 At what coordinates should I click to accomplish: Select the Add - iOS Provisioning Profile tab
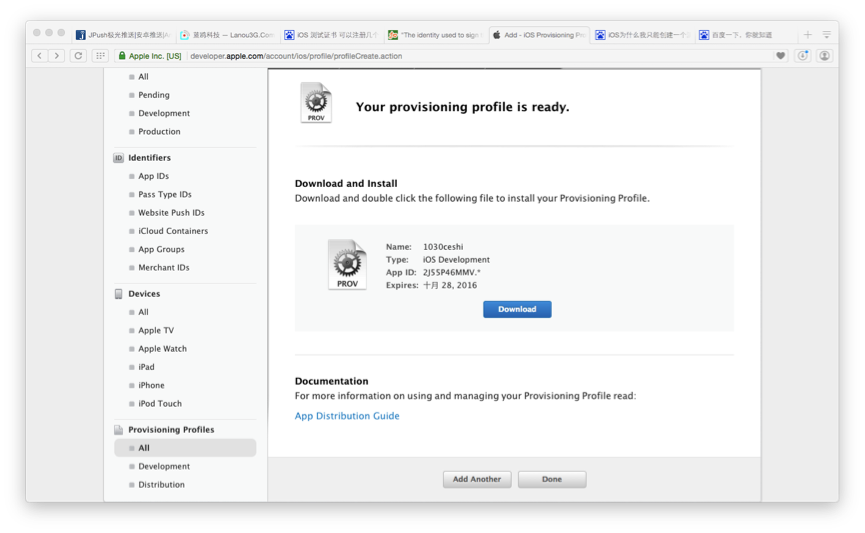(x=539, y=35)
